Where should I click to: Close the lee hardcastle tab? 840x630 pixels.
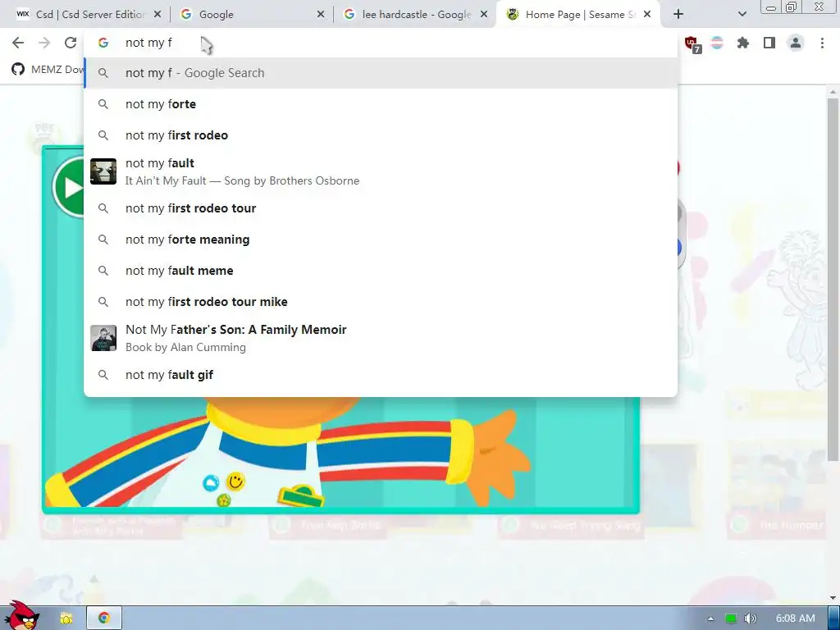coord(484,15)
